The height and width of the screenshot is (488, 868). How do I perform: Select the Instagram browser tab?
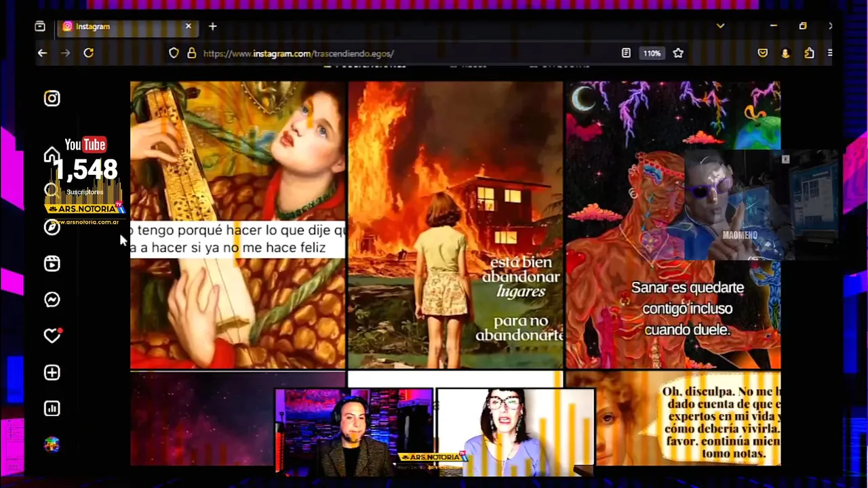tap(127, 26)
